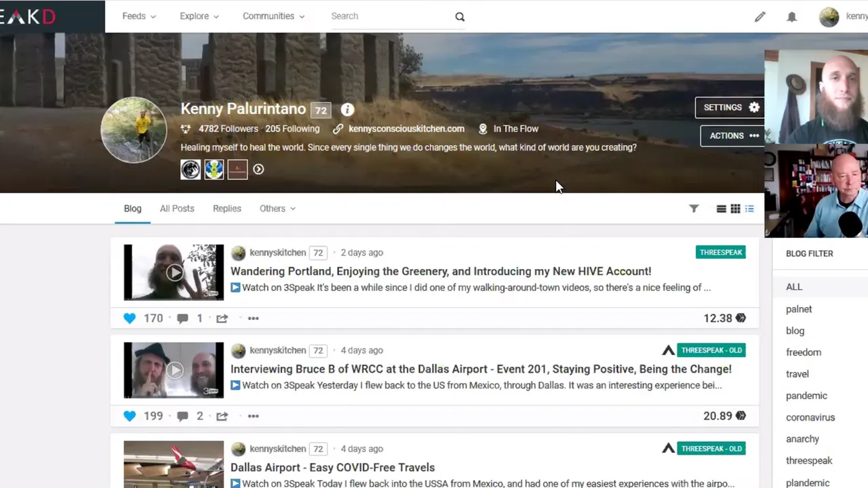Viewport: 868px width, 488px height.
Task: Switch to the Blog tab
Action: click(133, 209)
